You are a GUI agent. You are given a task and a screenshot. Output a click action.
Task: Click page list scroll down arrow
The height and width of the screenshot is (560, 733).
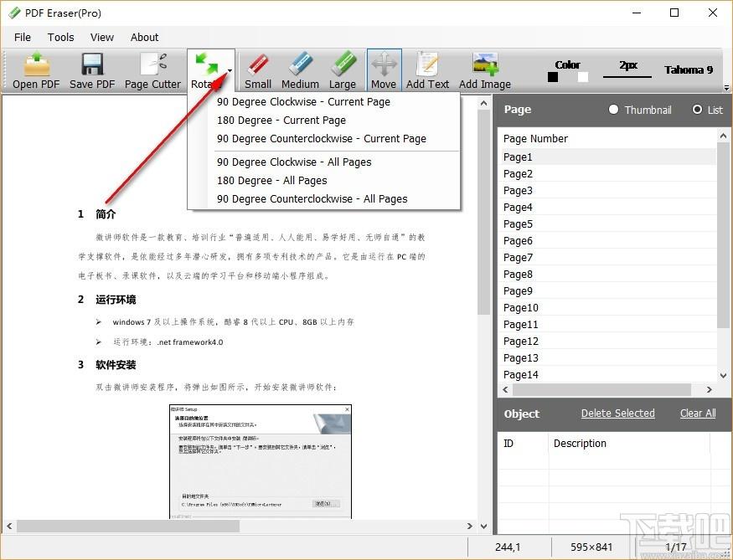pos(723,375)
